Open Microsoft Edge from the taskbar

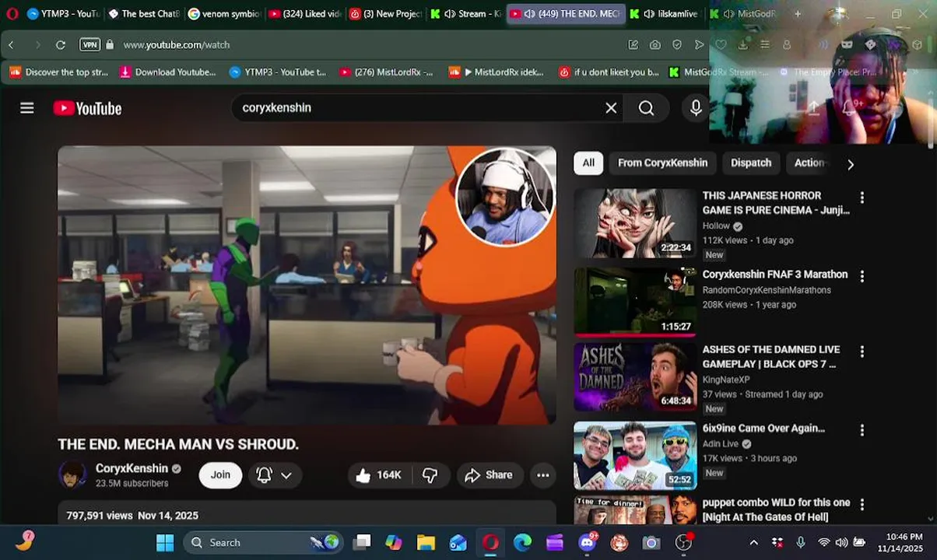tap(522, 543)
